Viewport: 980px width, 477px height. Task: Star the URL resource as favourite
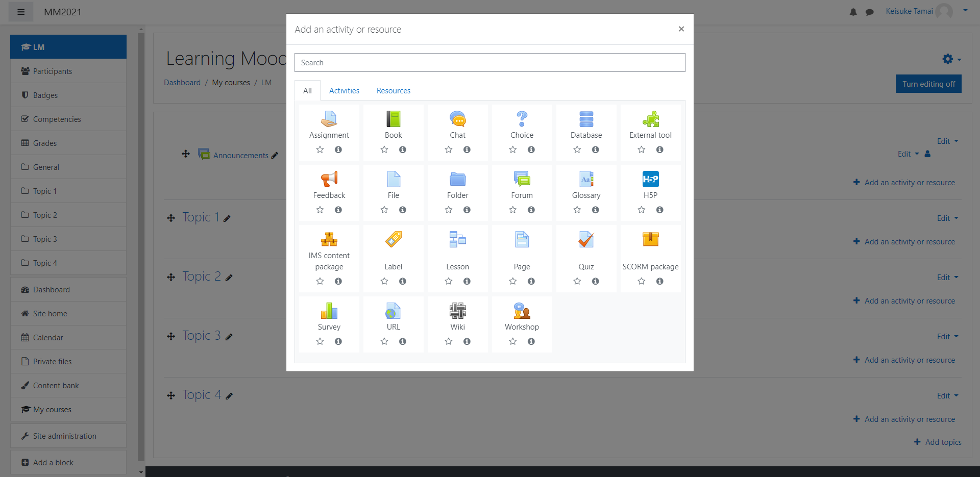click(384, 341)
